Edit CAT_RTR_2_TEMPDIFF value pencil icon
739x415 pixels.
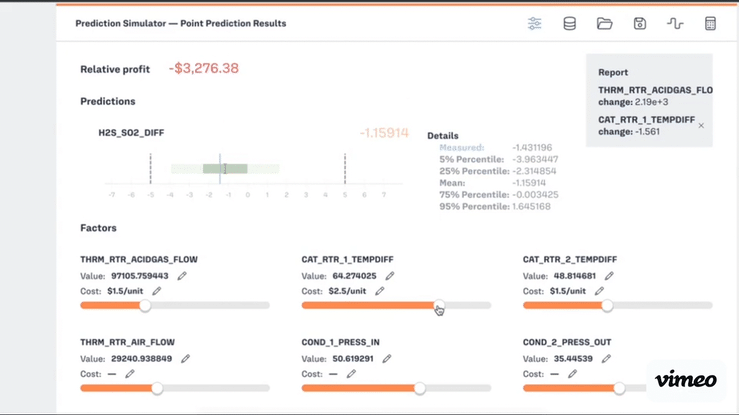point(609,276)
